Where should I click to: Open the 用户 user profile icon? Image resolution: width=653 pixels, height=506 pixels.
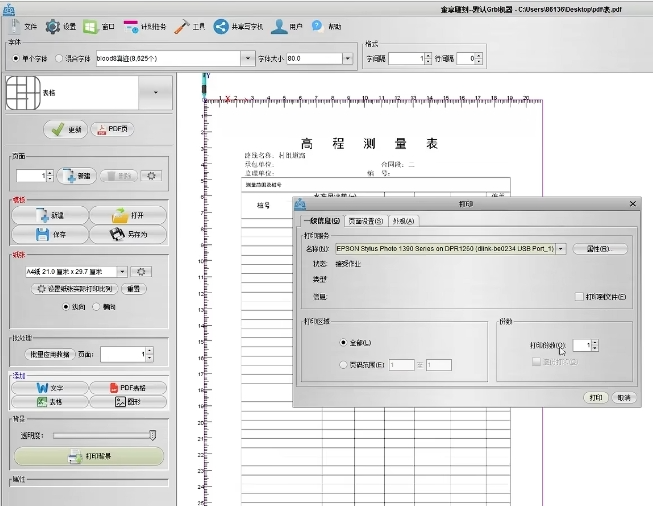(278, 26)
